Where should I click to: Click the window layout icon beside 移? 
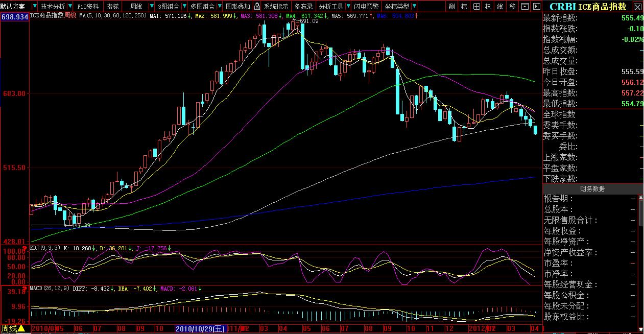click(x=524, y=7)
